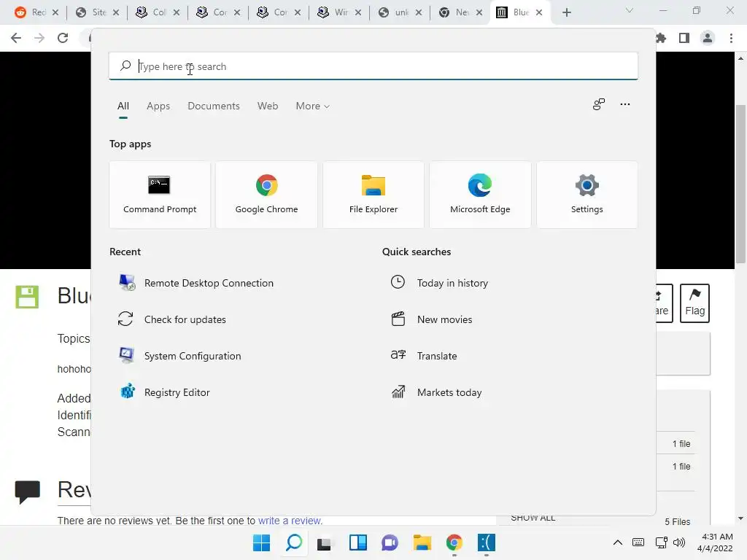Screen dimensions: 747x560
Task: Select the Apps search filter tab
Action: tap(158, 106)
